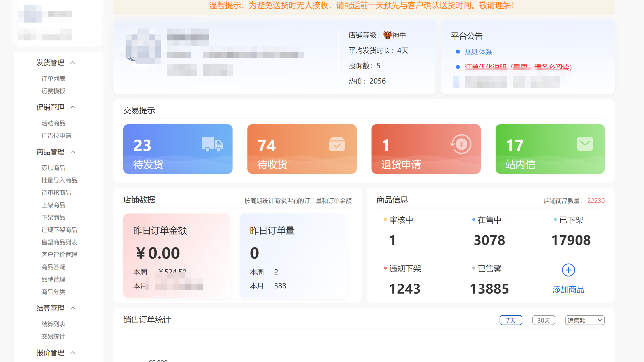Viewport: 644px width, 362px height.
Task: Click the delivery truck icon on 待发货 card
Action: (212, 144)
